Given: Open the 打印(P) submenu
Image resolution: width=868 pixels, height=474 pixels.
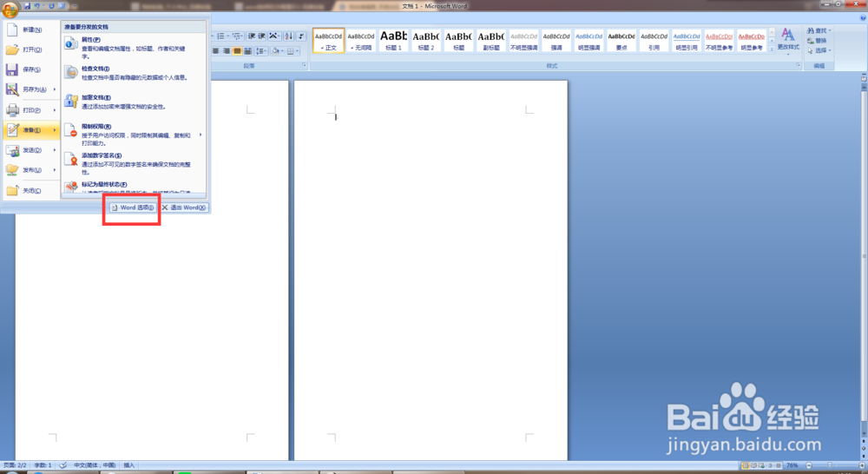Looking at the screenshot, I should [x=31, y=110].
